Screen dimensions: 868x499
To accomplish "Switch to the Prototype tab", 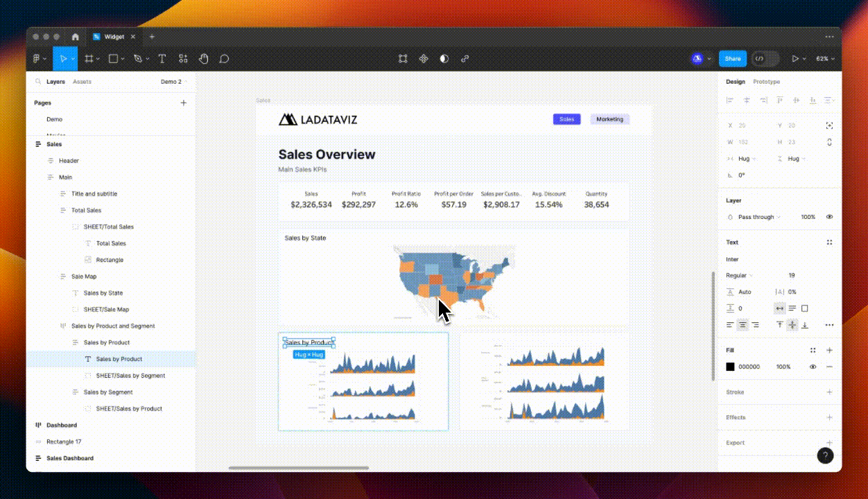I will pyautogui.click(x=767, y=82).
